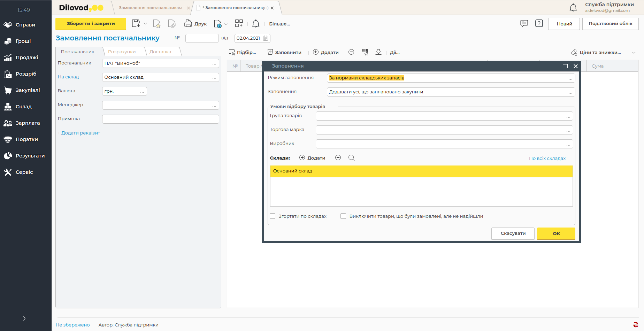
Task: Open the barcode scanner icon in the table toolbar
Action: pos(365,52)
